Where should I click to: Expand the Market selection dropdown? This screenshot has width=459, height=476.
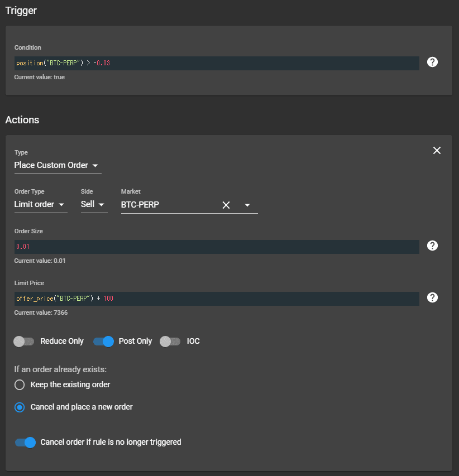[x=246, y=205]
